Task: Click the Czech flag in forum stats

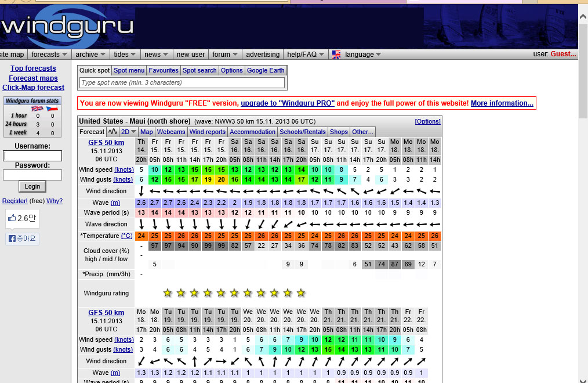Action: [x=52, y=109]
